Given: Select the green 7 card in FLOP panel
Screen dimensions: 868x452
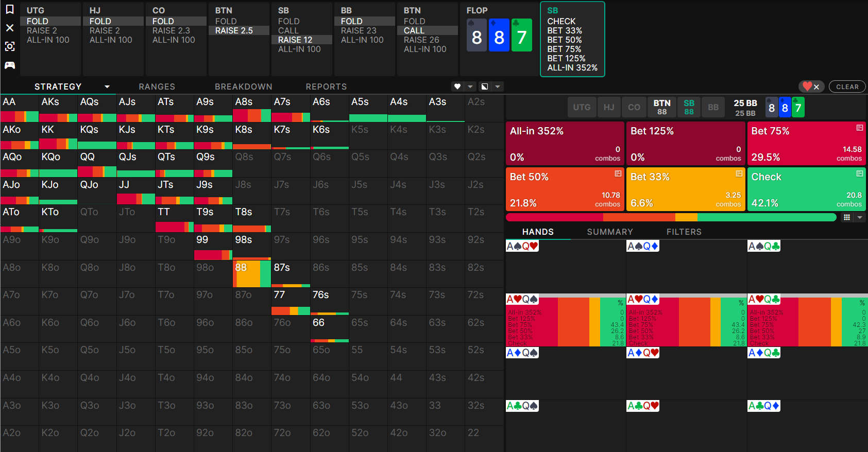Looking at the screenshot, I should 522,35.
